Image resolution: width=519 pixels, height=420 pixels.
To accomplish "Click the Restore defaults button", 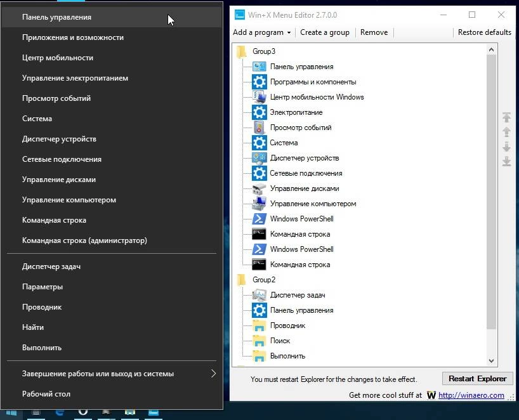I will pyautogui.click(x=485, y=32).
